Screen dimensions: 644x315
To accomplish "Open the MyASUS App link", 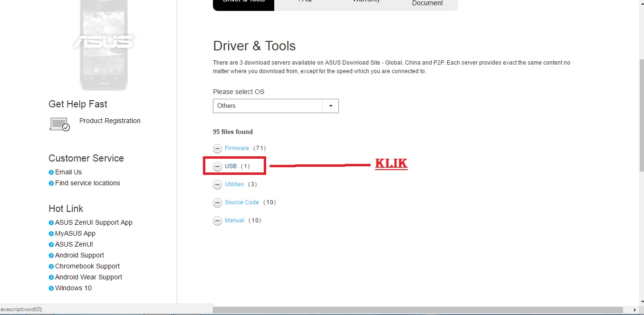I will tap(75, 233).
